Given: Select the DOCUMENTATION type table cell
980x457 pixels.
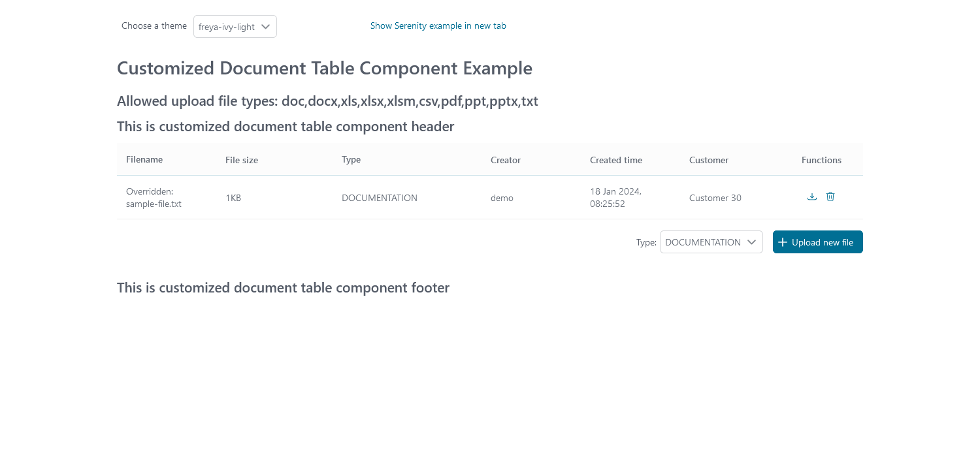Looking at the screenshot, I should tap(407, 198).
